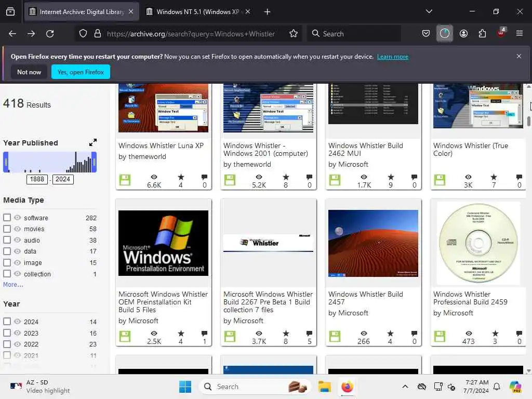Click Firefox icon in taskbar
This screenshot has height=399, width=532.
point(347,387)
